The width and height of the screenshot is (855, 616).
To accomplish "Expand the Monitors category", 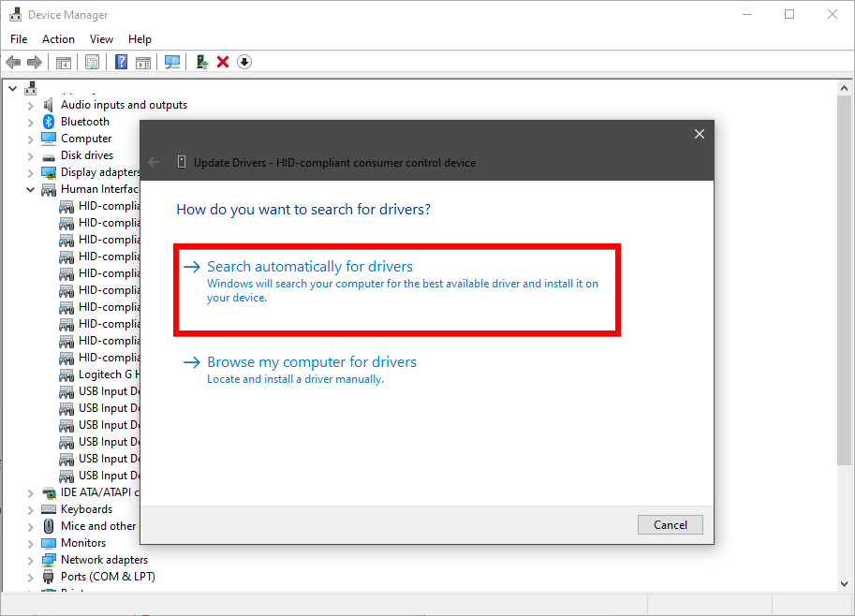I will [x=30, y=543].
